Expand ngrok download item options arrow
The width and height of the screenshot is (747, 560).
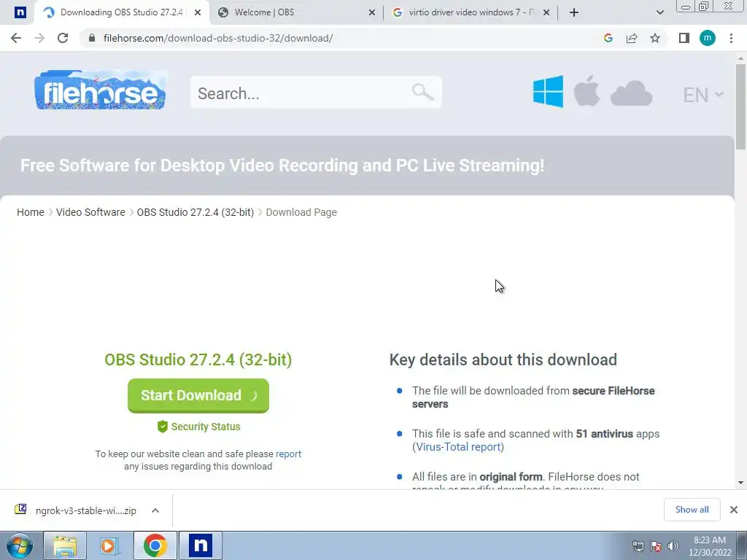point(155,510)
